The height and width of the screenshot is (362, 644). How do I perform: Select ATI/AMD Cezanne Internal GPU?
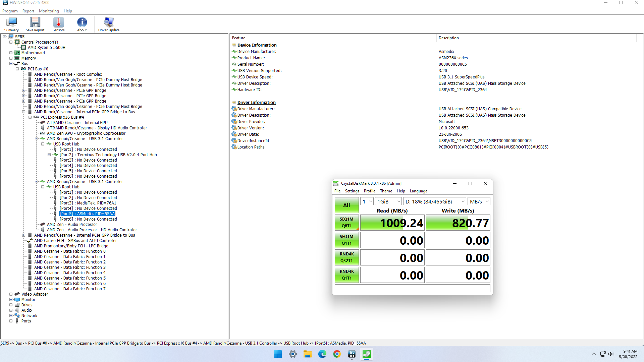(x=77, y=123)
